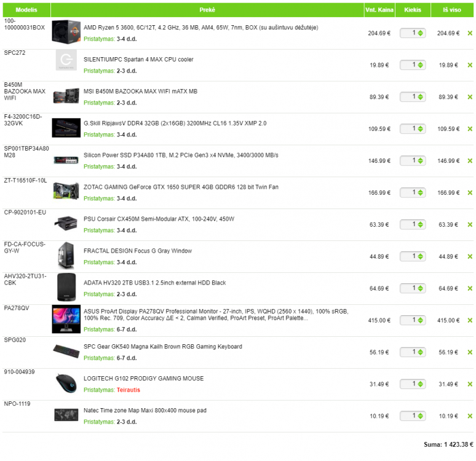
Task: Adjust quantity stepper for Spartan 4 MAX cooler
Action: pyautogui.click(x=420, y=65)
